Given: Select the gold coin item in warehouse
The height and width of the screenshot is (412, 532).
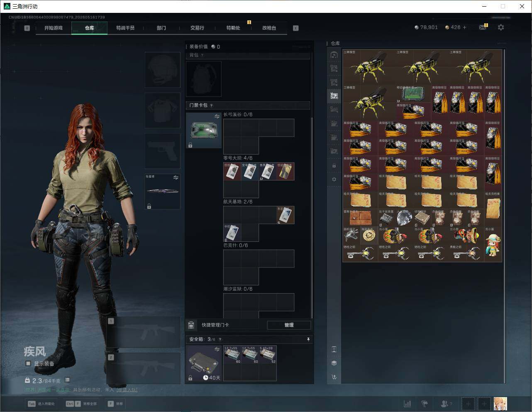Looking at the screenshot, I should pyautogui.click(x=369, y=235).
